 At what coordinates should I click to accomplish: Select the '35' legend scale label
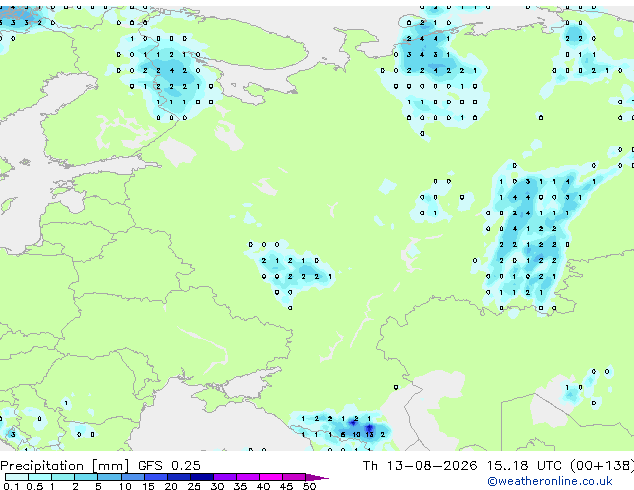coord(240,486)
